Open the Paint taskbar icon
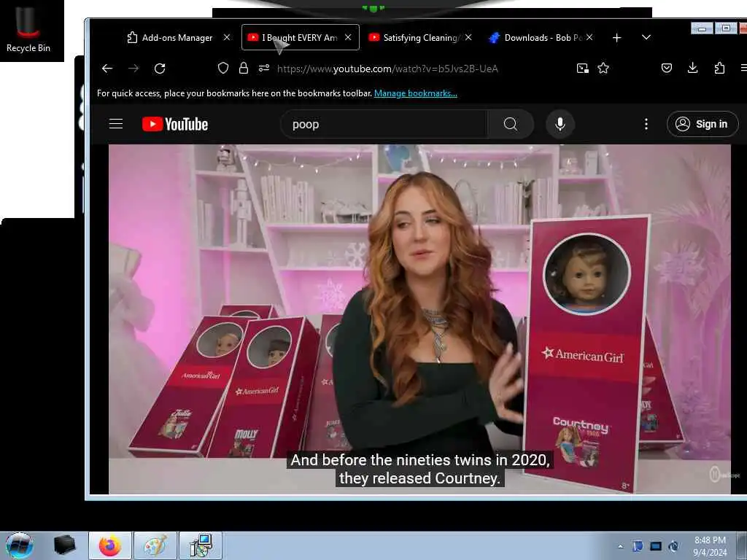Image resolution: width=747 pixels, height=560 pixels. [155, 545]
